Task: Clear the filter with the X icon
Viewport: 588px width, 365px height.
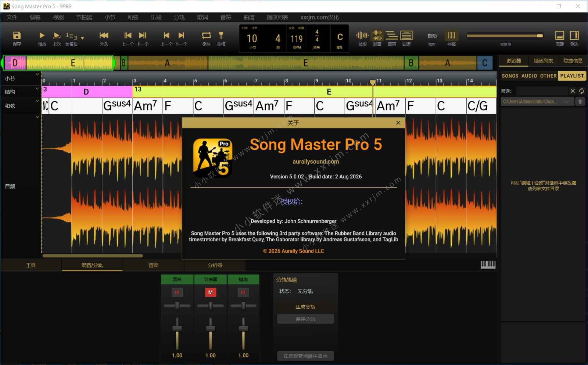Action: (573, 91)
